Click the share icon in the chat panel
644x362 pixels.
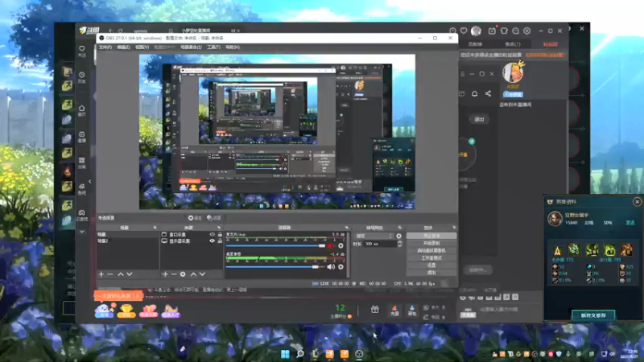click(x=488, y=93)
